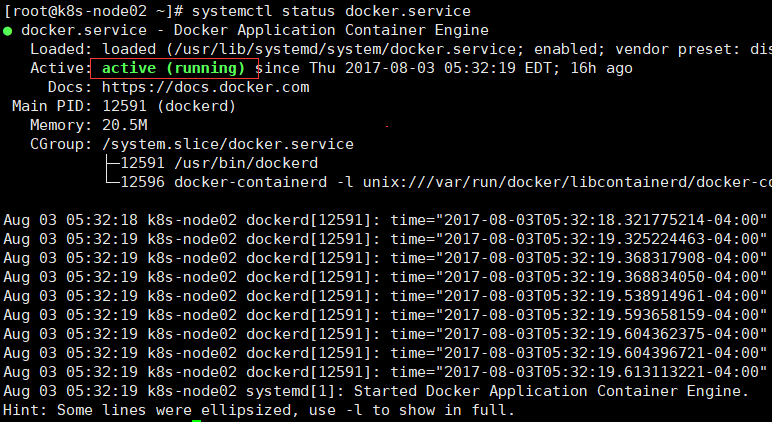Select tree entry 12591 /usr/bin/dockerd
The height and width of the screenshot is (422, 772).
tap(219, 163)
